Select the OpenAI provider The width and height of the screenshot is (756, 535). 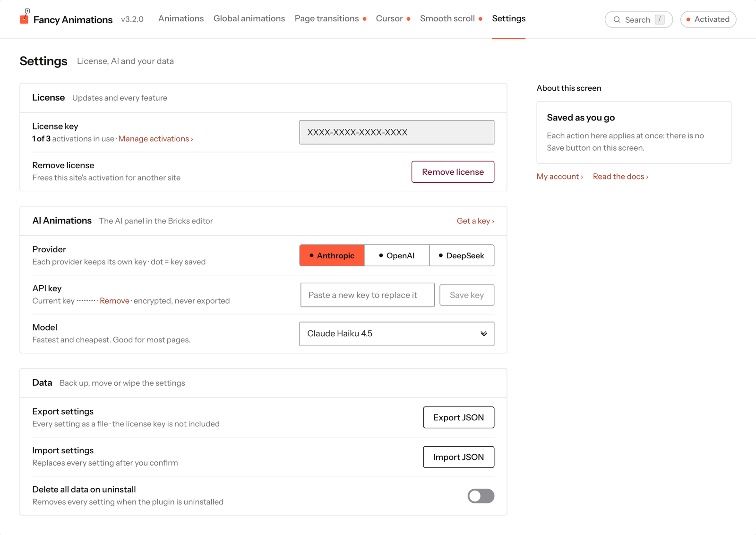coord(397,255)
